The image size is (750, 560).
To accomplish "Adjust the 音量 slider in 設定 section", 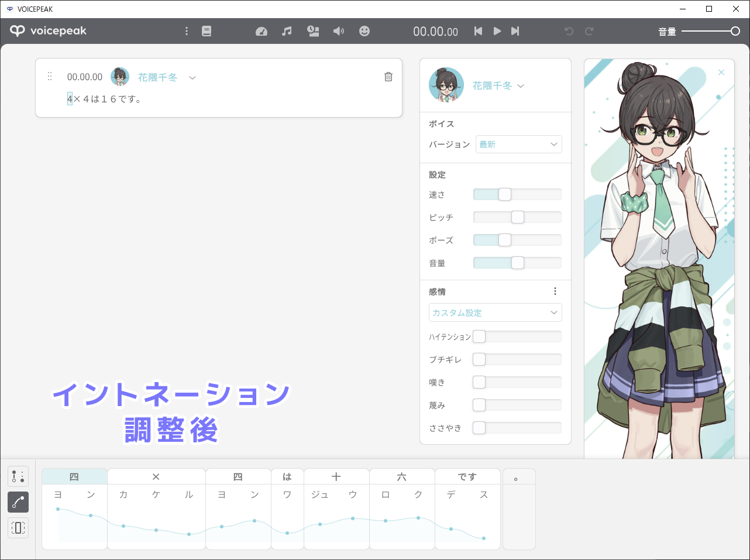I will pyautogui.click(x=517, y=263).
